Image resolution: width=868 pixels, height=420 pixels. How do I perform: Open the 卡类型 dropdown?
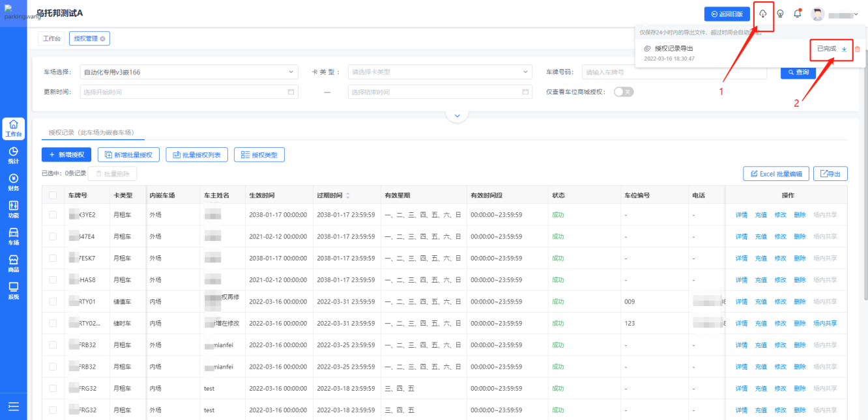[x=440, y=72]
